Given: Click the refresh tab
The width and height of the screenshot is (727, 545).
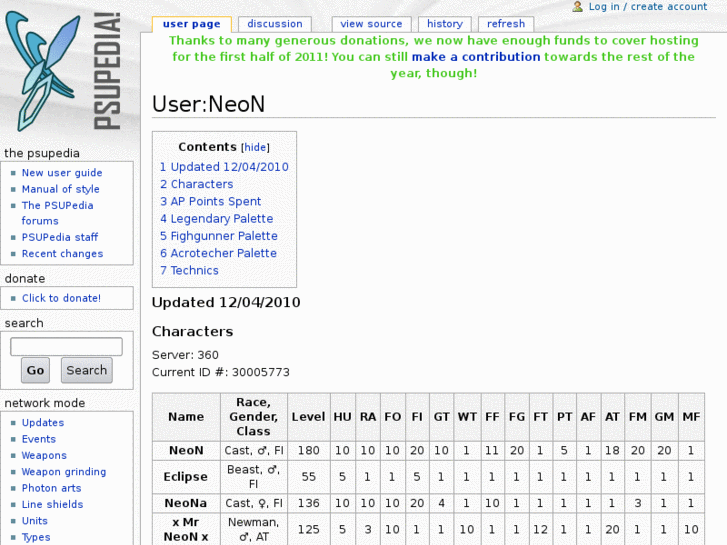Looking at the screenshot, I should [506, 24].
